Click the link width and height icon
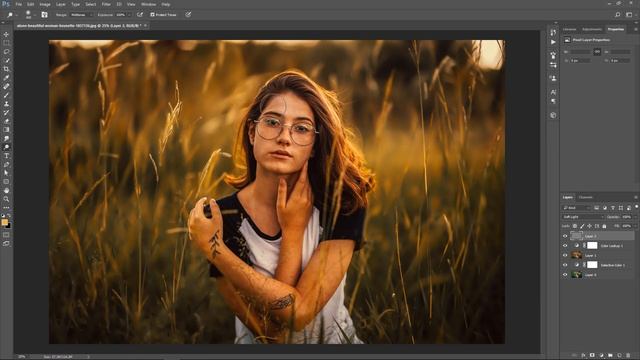 point(597,52)
